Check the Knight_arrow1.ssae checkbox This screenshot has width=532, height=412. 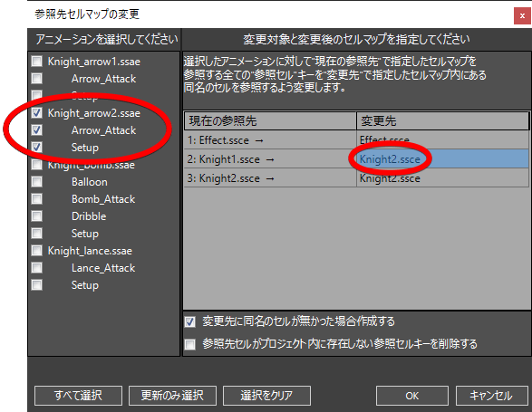(x=36, y=62)
